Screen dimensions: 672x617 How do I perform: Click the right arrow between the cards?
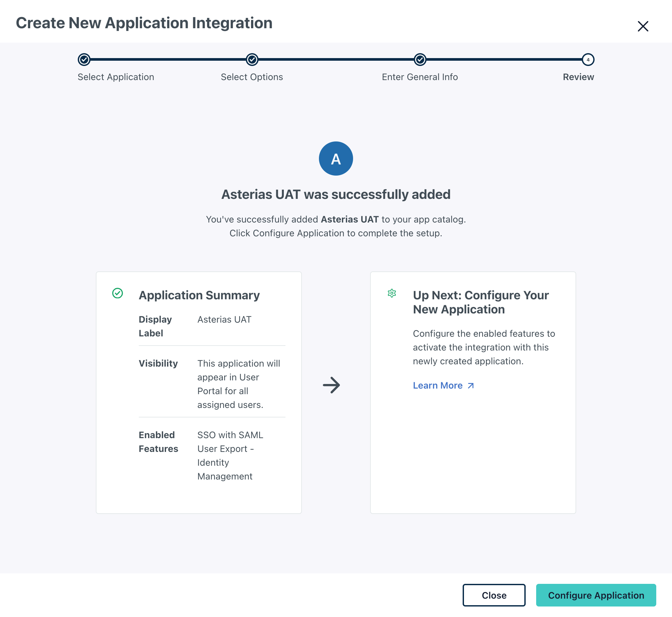[x=331, y=385]
